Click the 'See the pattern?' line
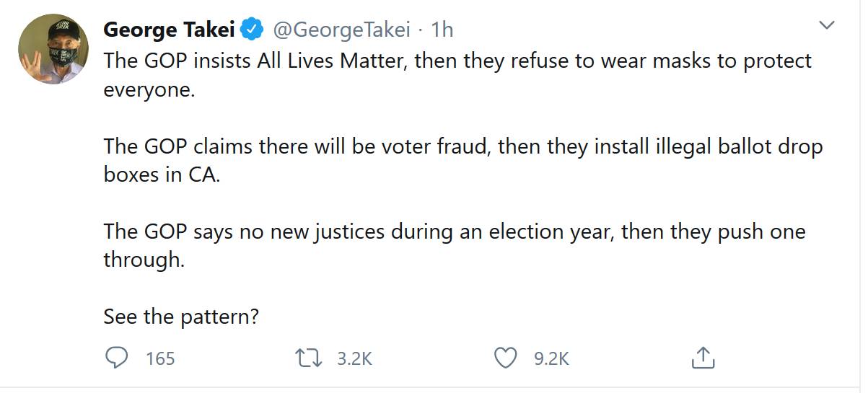The height and width of the screenshot is (393, 868). click(181, 317)
